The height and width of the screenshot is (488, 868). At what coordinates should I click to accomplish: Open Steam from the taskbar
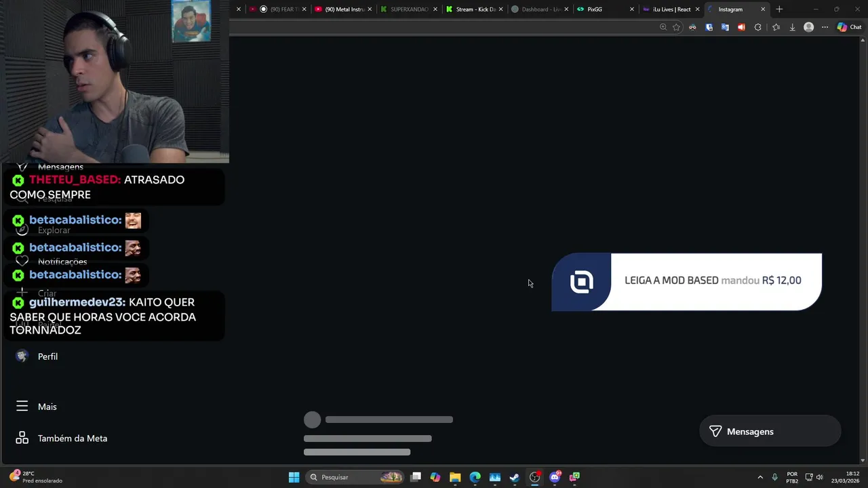coord(515,477)
